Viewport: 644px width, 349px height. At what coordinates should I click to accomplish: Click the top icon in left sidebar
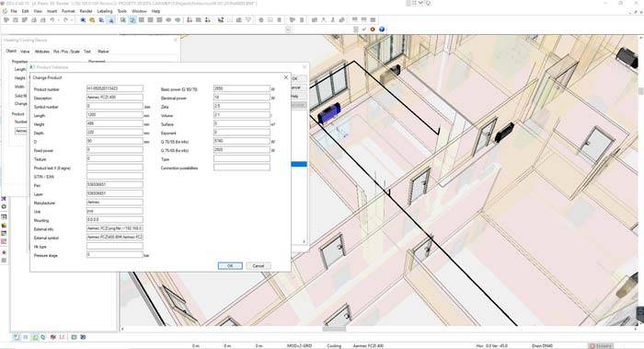coord(4,199)
